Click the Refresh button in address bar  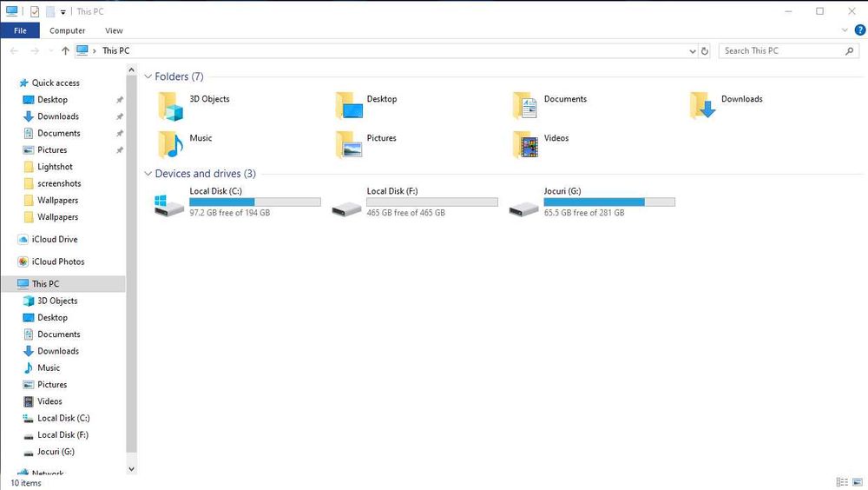point(705,51)
